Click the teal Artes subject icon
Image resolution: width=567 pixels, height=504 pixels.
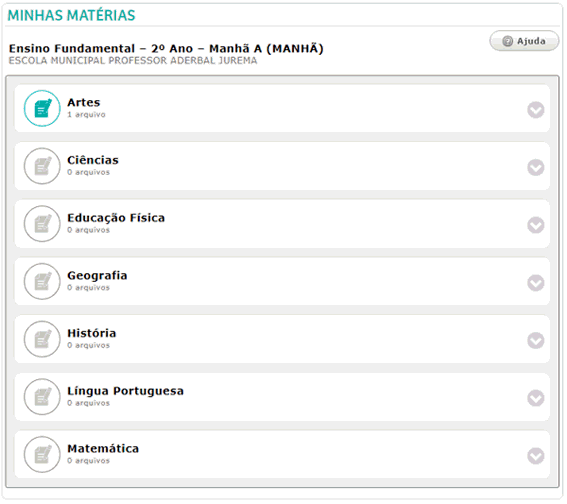(x=42, y=108)
